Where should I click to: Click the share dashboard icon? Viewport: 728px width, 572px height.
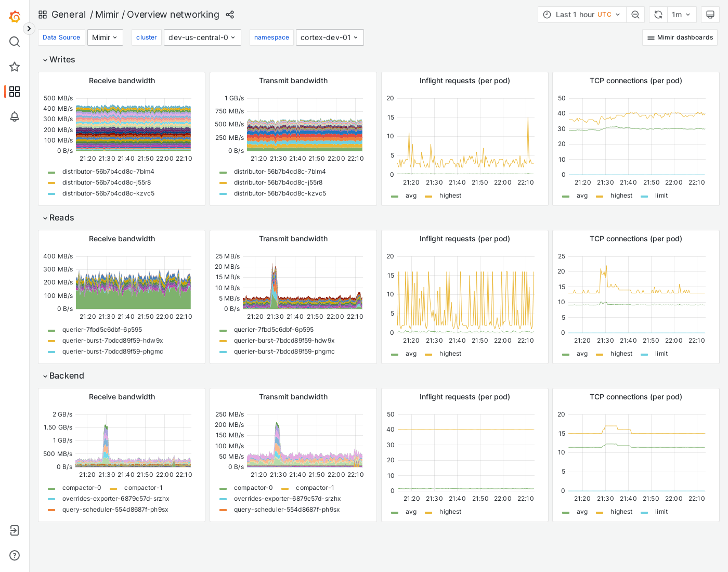(x=230, y=15)
